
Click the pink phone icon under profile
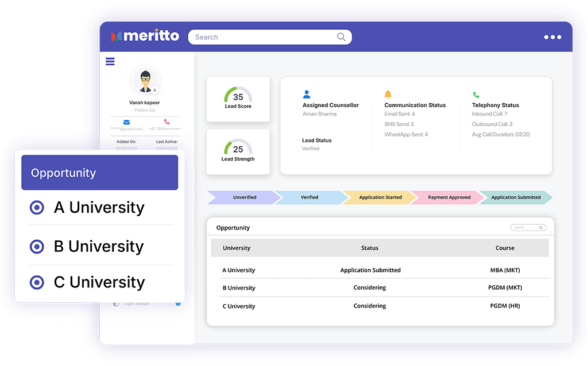167,122
